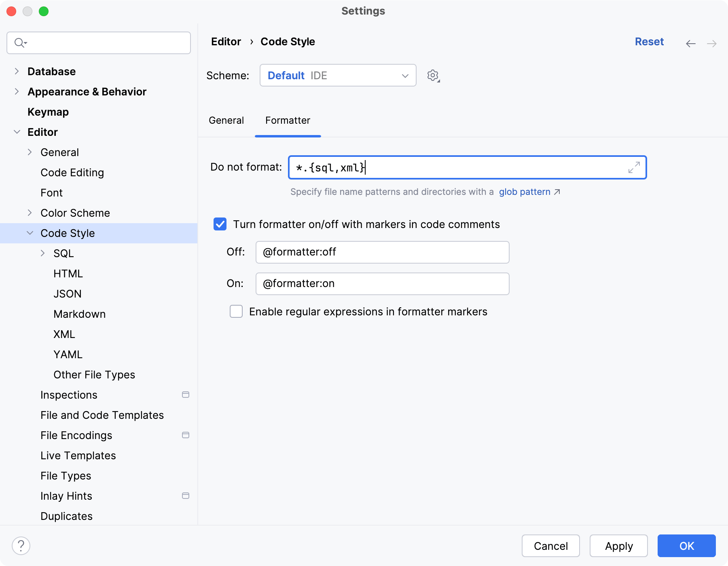Collapse the Editor tree section

pyautogui.click(x=17, y=132)
